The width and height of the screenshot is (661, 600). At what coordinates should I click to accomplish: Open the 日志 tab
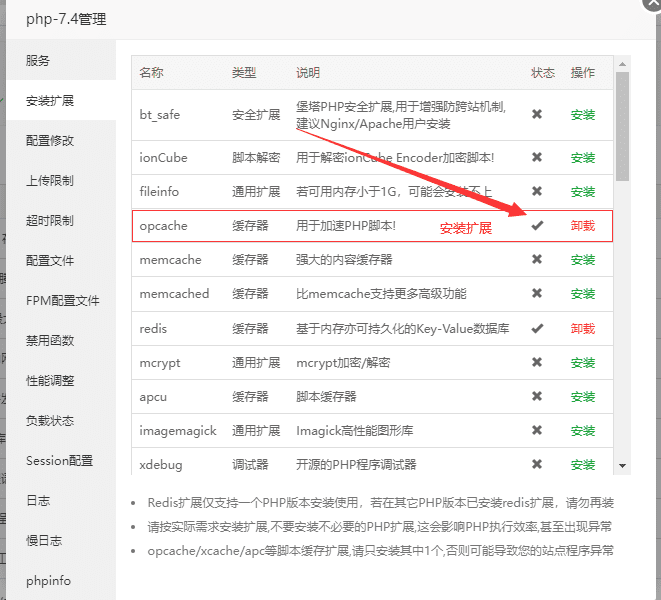point(61,500)
